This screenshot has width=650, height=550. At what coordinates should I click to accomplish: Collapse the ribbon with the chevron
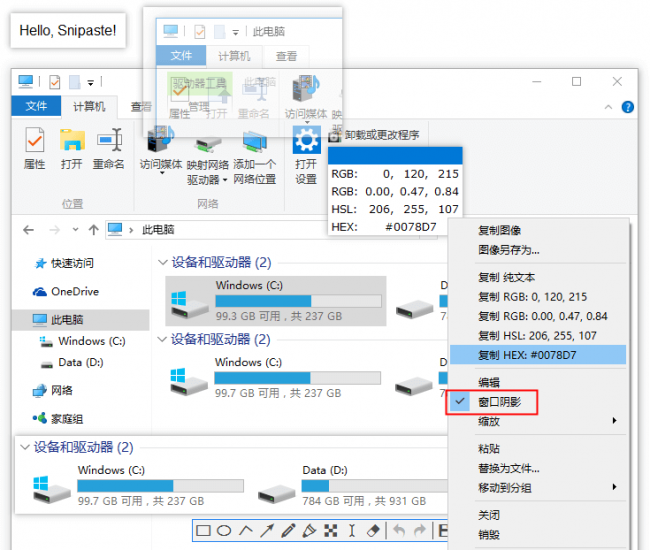(x=608, y=107)
